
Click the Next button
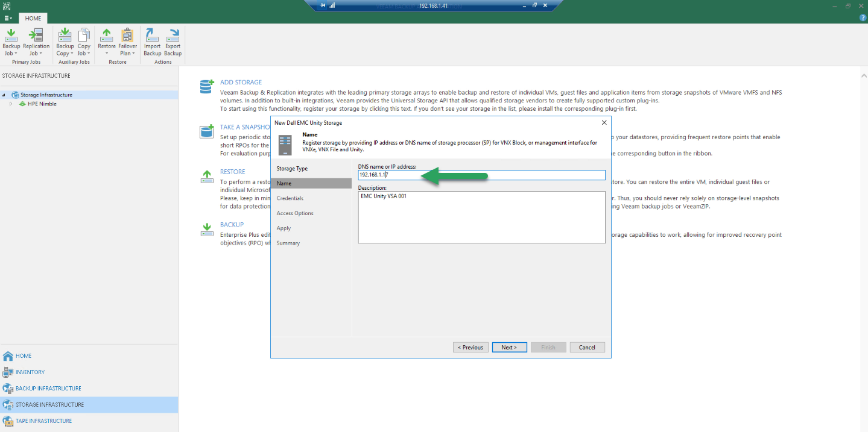pyautogui.click(x=509, y=347)
